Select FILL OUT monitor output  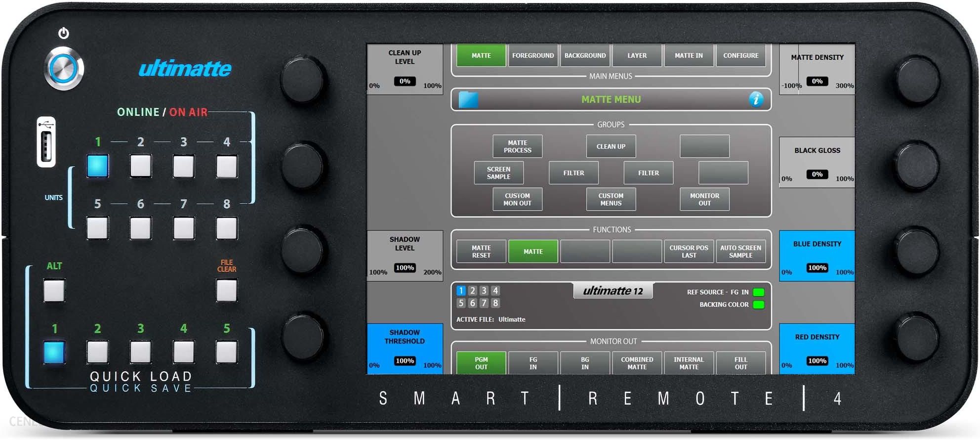[740, 363]
